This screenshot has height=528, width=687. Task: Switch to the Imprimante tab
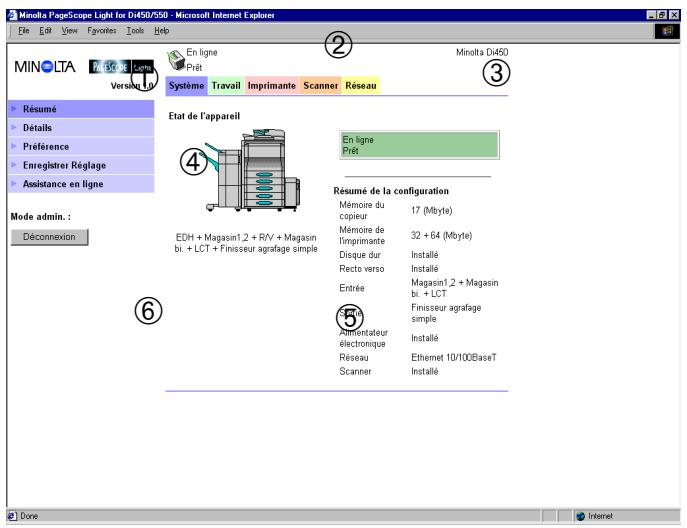[272, 85]
